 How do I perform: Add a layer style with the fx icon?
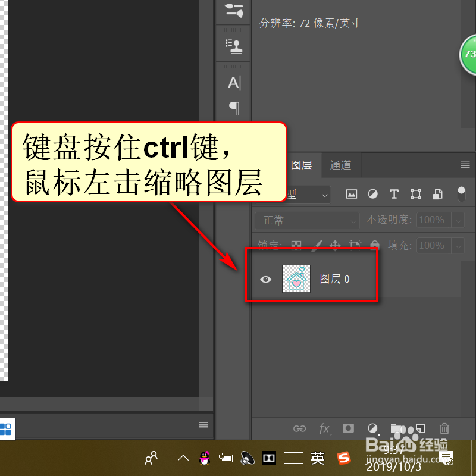325,428
